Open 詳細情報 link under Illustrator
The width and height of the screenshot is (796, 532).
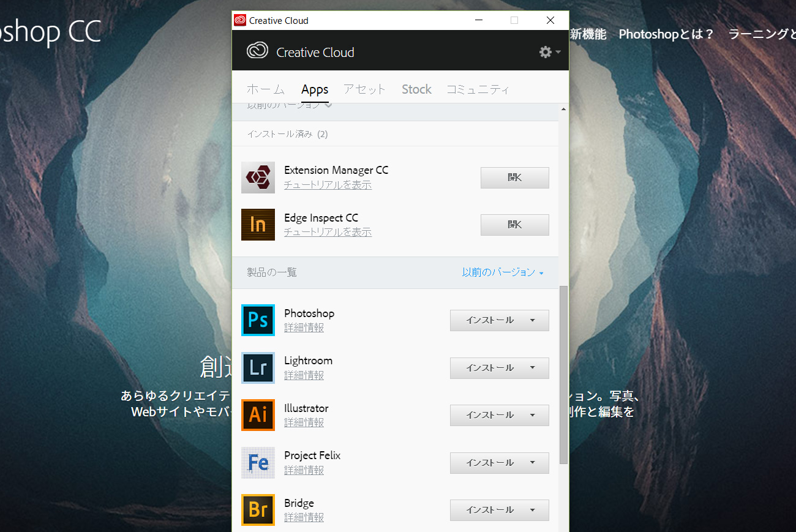(x=304, y=422)
